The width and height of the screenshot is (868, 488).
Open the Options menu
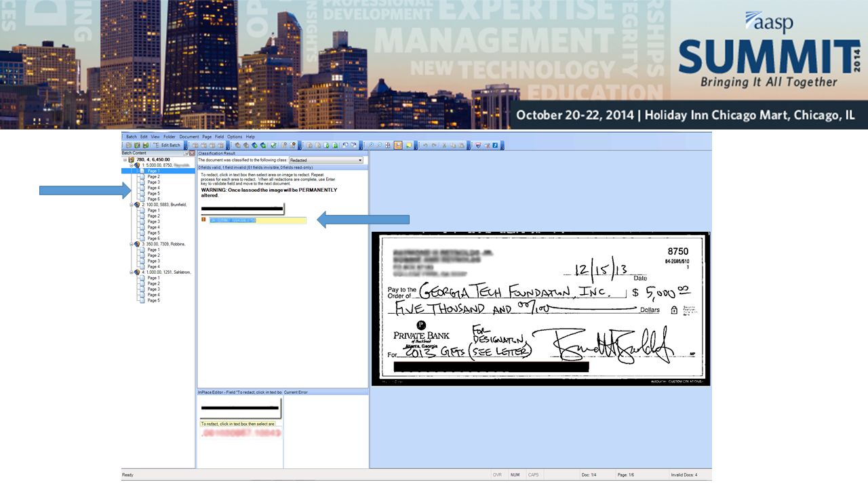[235, 137]
